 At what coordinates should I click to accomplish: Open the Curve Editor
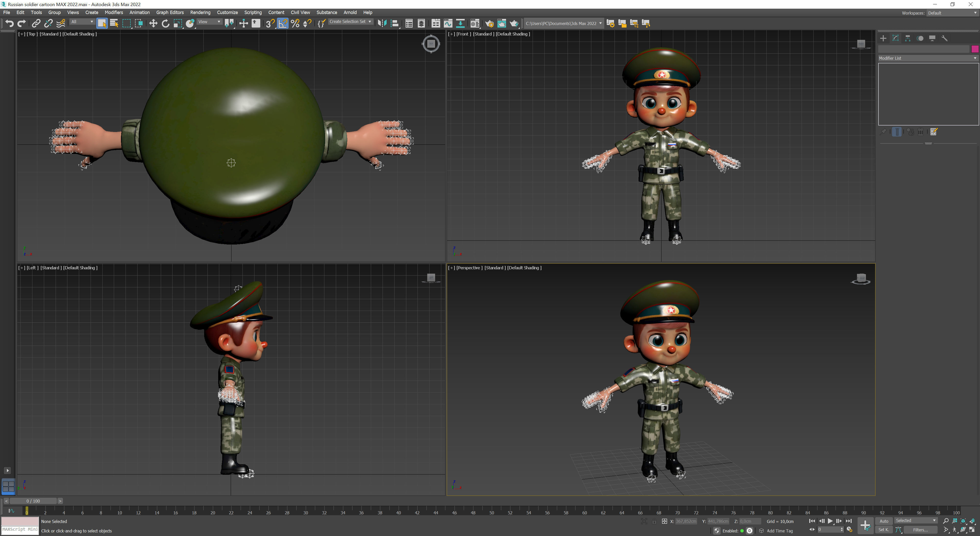(x=448, y=23)
